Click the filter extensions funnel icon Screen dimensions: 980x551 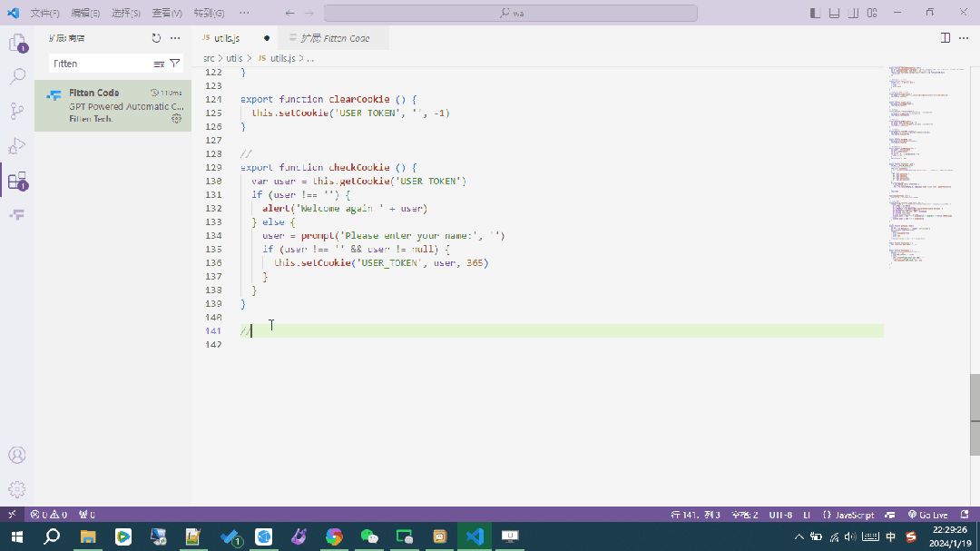coord(175,64)
